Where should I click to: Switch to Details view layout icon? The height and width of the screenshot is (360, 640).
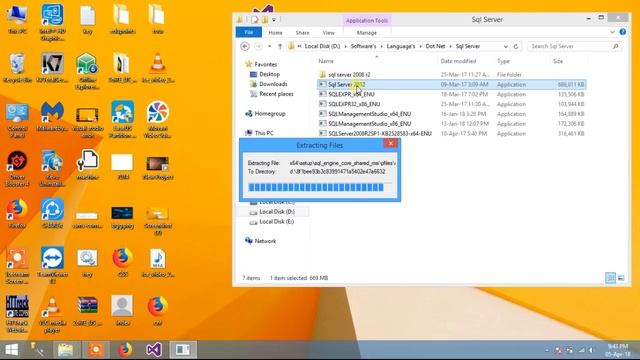(611, 278)
